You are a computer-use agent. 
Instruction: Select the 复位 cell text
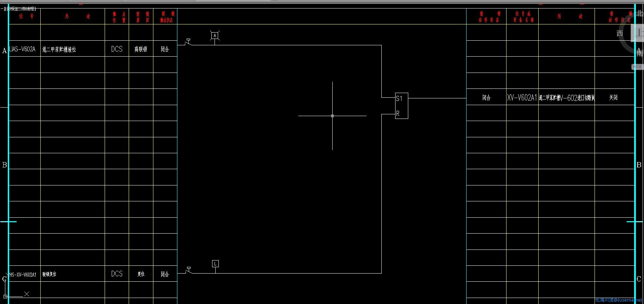pyautogui.click(x=141, y=274)
